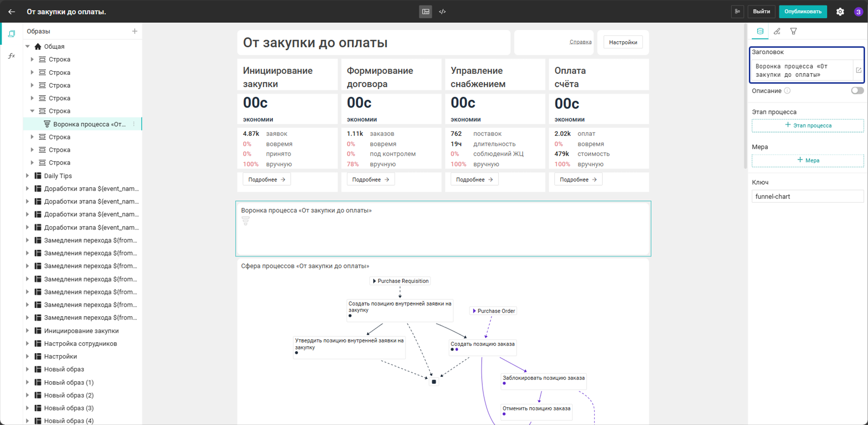Open the settings gear icon

coord(840,12)
